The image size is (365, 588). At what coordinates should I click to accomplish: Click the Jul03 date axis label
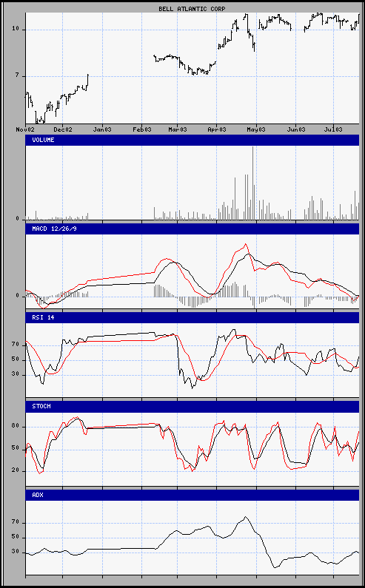333,129
